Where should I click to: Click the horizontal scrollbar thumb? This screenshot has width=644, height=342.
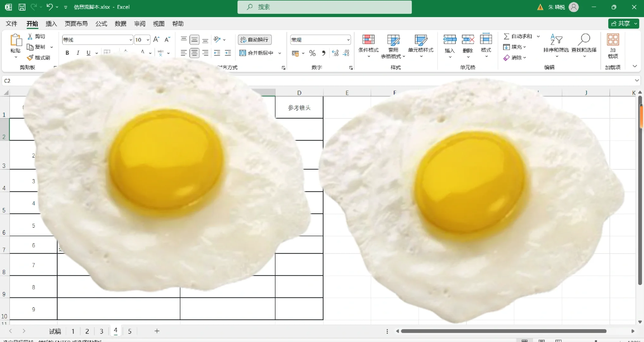[504, 331]
